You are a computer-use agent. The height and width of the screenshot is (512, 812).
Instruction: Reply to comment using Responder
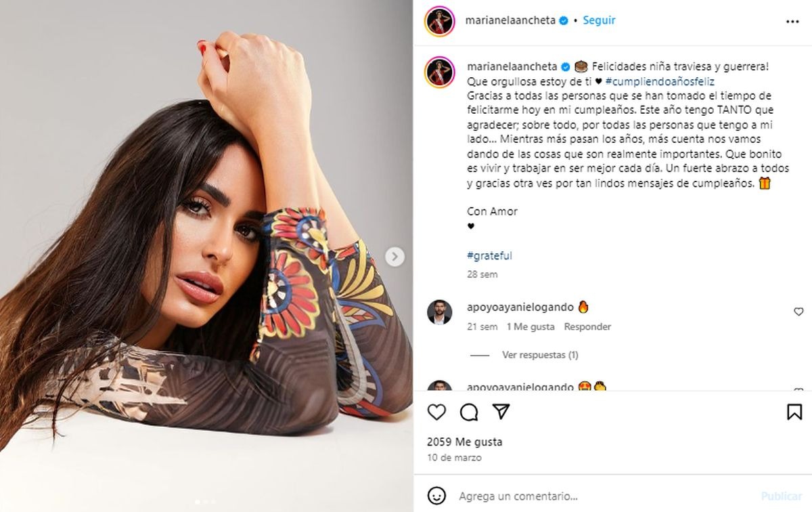pos(587,326)
